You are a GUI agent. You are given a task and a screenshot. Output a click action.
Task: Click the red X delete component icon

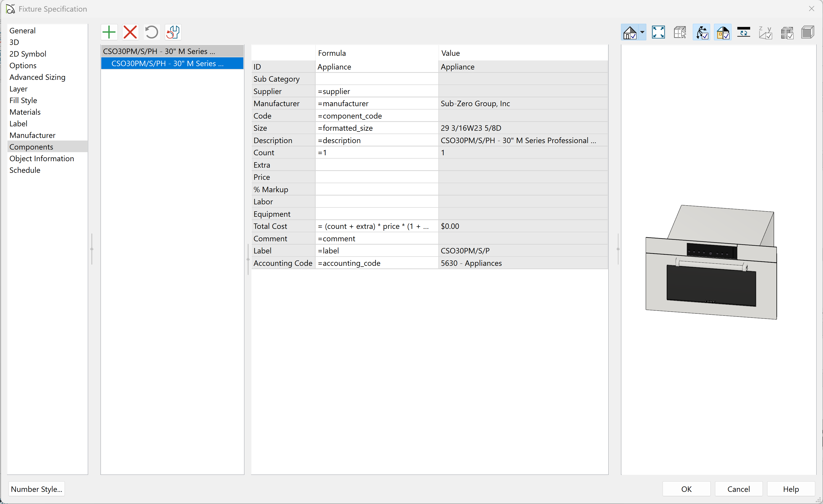coord(130,32)
